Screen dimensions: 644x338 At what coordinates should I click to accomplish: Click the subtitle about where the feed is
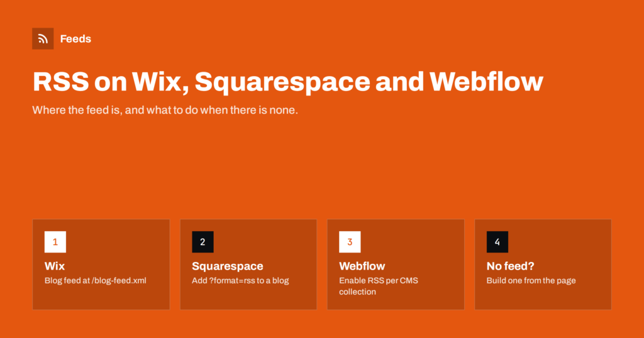click(x=165, y=110)
